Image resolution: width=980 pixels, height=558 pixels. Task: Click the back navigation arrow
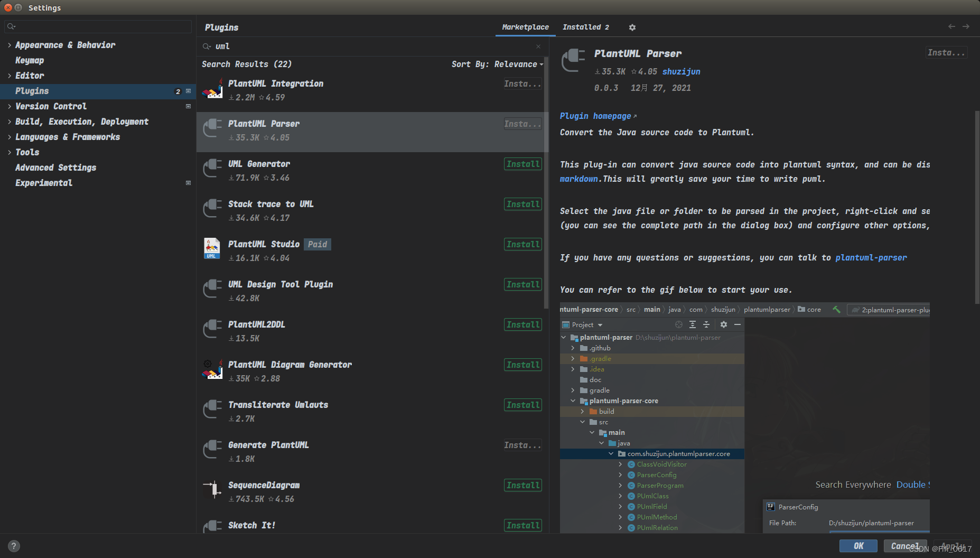(951, 26)
